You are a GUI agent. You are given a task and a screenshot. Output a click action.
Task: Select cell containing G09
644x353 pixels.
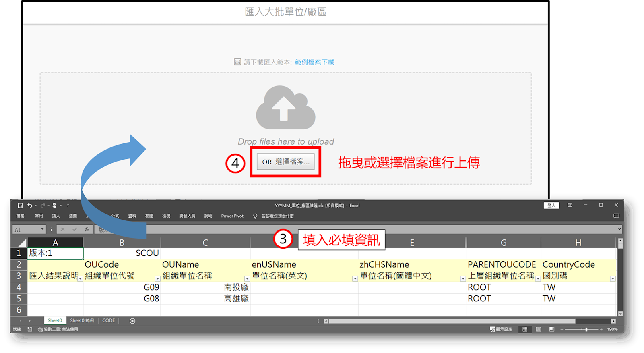[122, 287]
